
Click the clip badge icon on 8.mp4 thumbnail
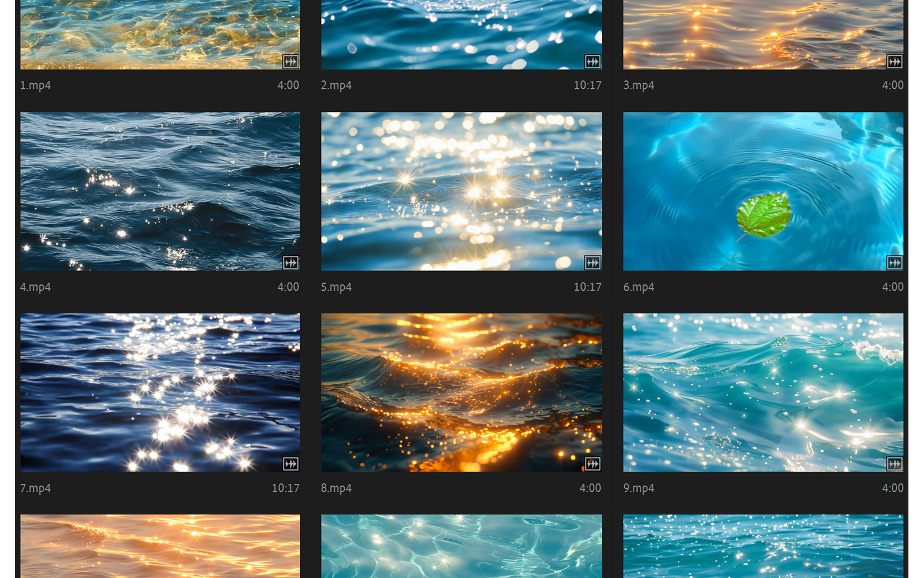[x=593, y=464]
